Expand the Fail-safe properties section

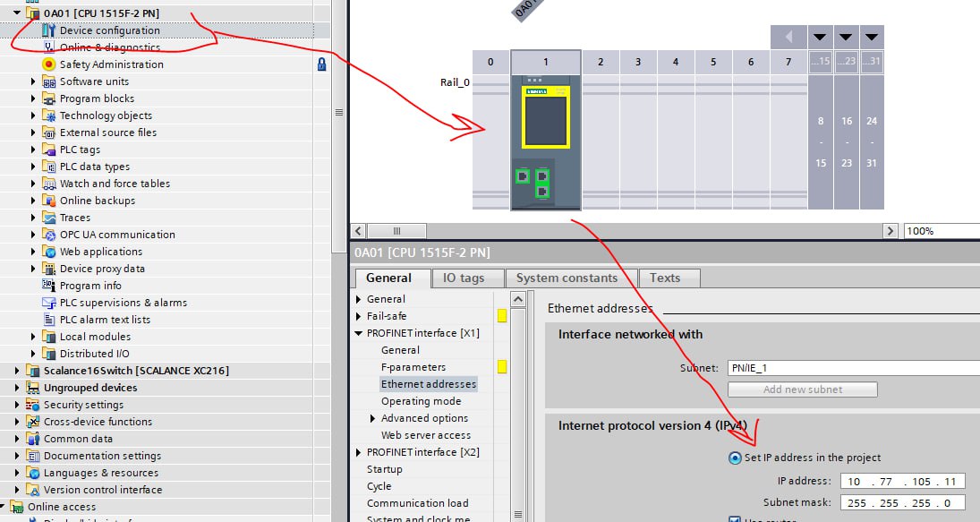tap(359, 316)
